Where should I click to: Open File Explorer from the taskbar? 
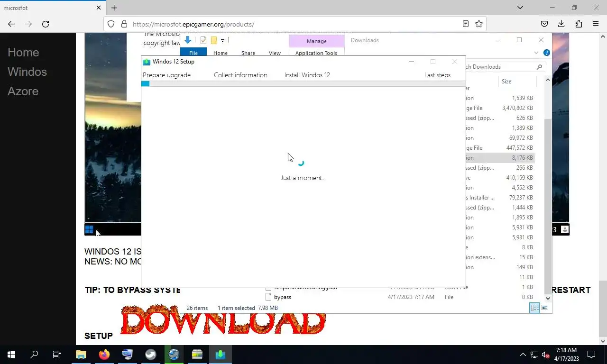(x=81, y=354)
